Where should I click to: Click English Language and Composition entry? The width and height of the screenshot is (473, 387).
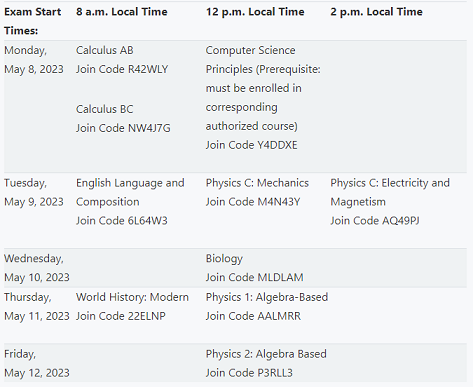tap(130, 192)
